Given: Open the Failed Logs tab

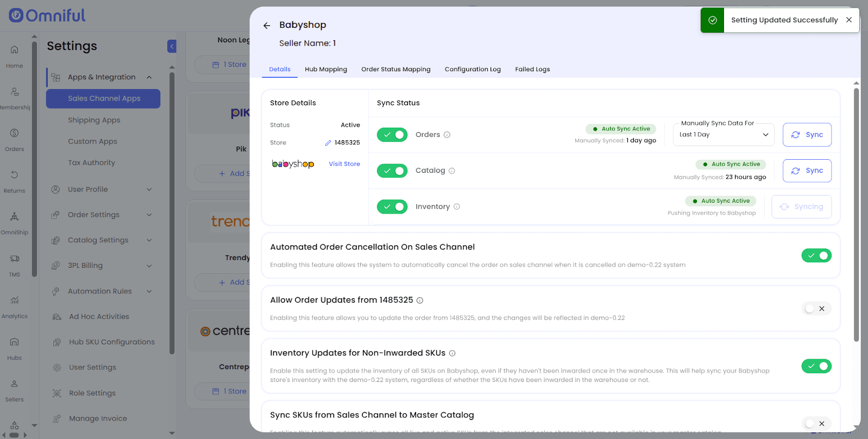Looking at the screenshot, I should click(532, 70).
